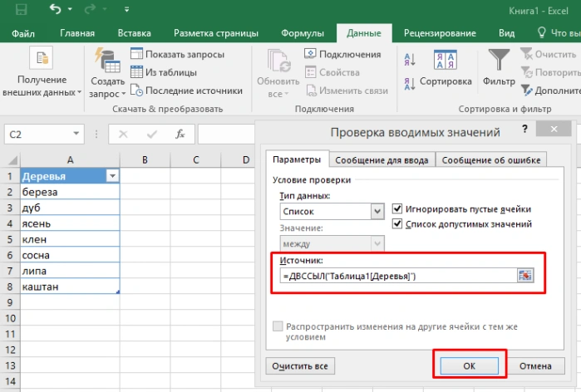Screen dimensions: 581x392
Task: Confirm dialog with the OK button
Action: [469, 366]
